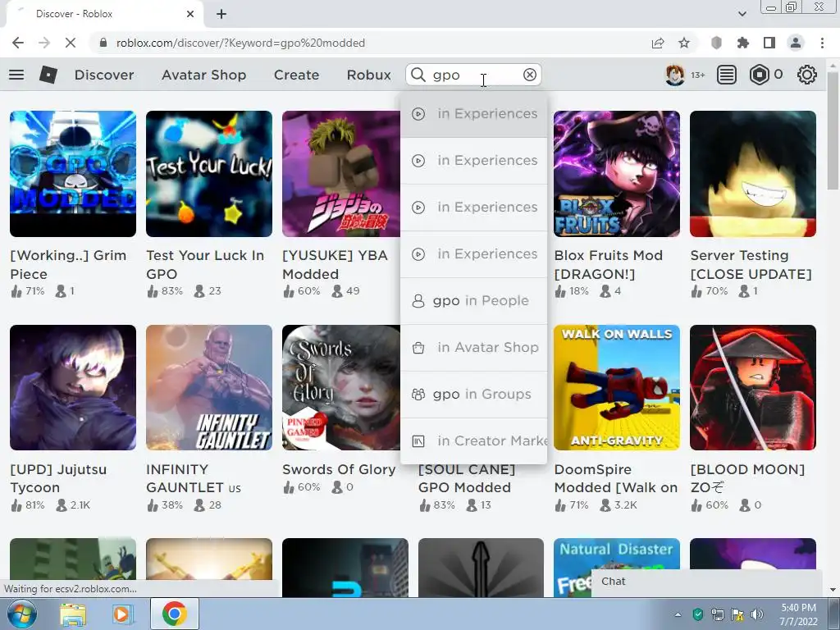Click the [Working..] Grim Piece title
Viewport: 840px width, 630px height.
(x=68, y=265)
